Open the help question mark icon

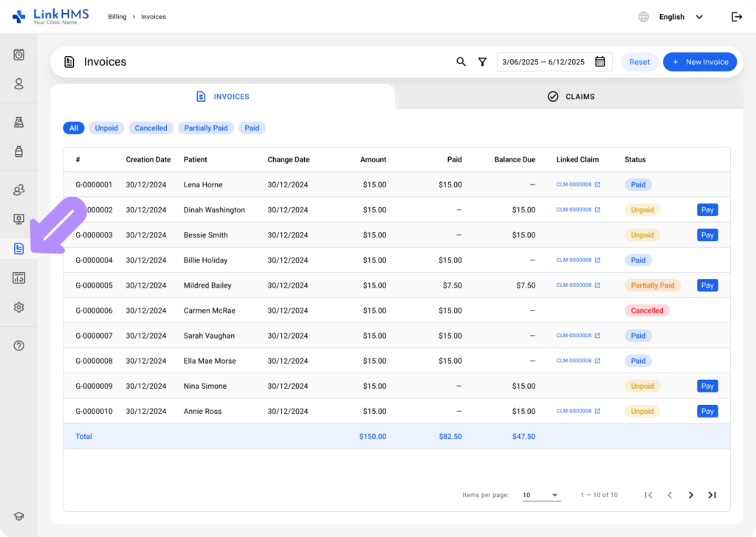pos(18,346)
